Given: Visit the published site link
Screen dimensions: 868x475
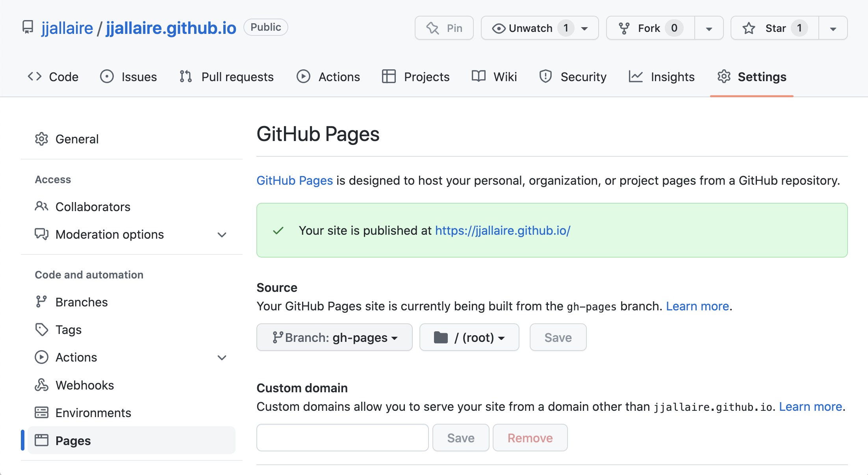Looking at the screenshot, I should click(503, 230).
